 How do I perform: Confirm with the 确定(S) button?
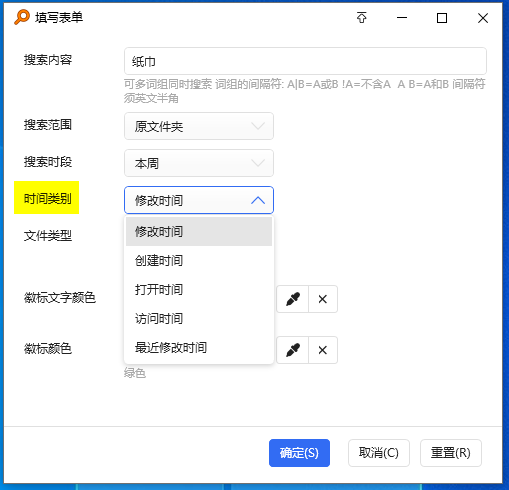click(299, 453)
